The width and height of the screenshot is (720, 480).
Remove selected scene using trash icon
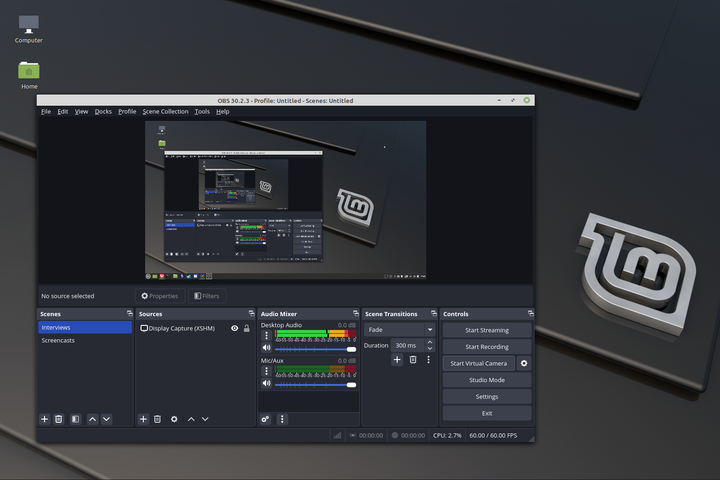(59, 419)
